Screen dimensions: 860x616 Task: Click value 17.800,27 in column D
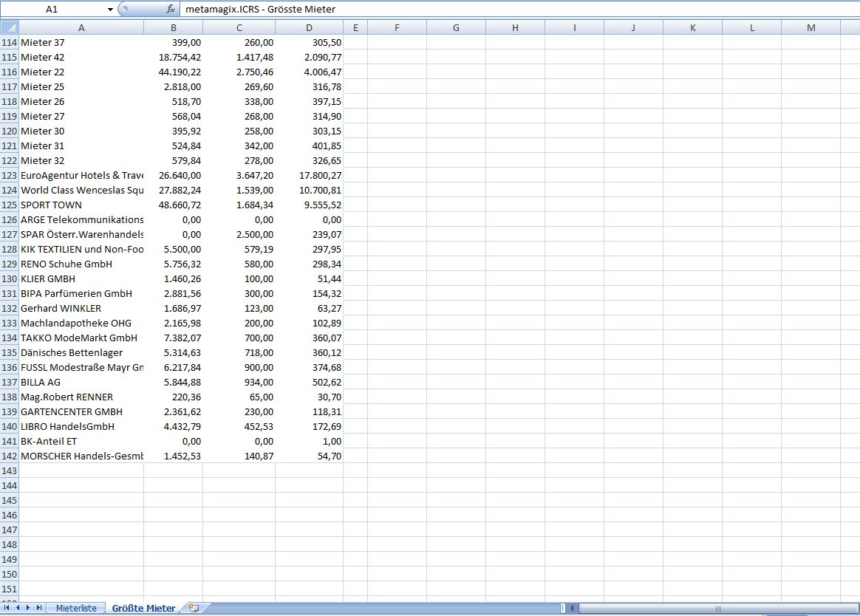point(310,175)
